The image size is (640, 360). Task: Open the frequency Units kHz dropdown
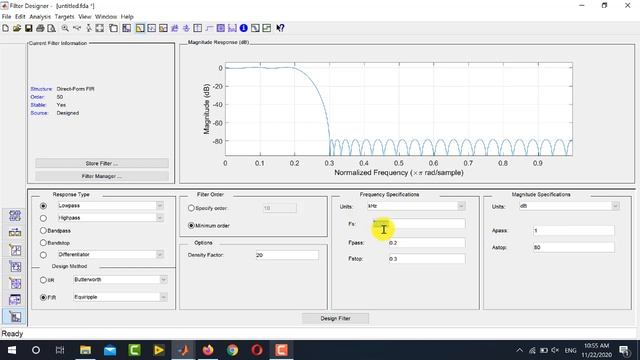click(x=461, y=206)
